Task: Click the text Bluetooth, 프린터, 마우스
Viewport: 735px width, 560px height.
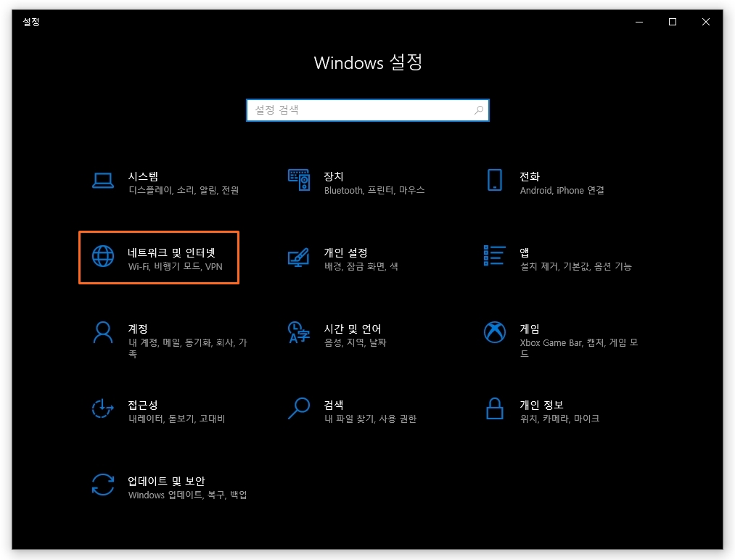Action: point(374,190)
